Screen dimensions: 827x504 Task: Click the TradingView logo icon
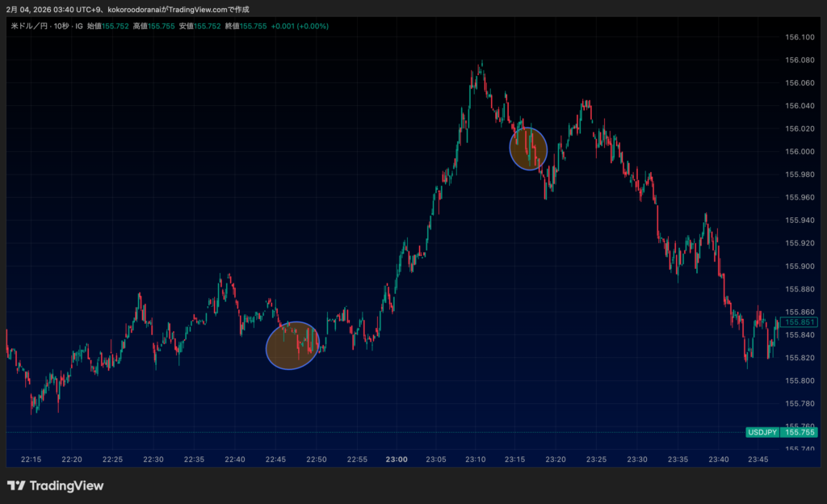click(x=15, y=485)
